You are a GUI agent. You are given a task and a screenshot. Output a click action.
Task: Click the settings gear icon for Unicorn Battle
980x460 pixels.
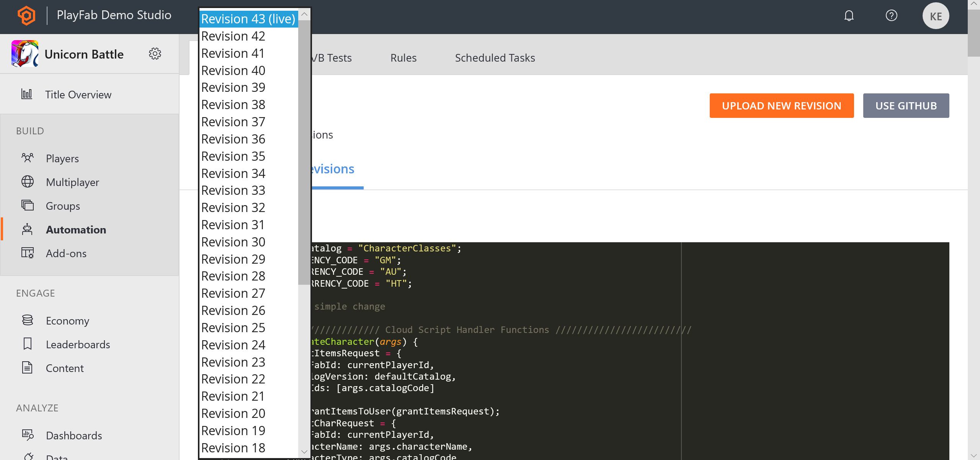coord(154,54)
